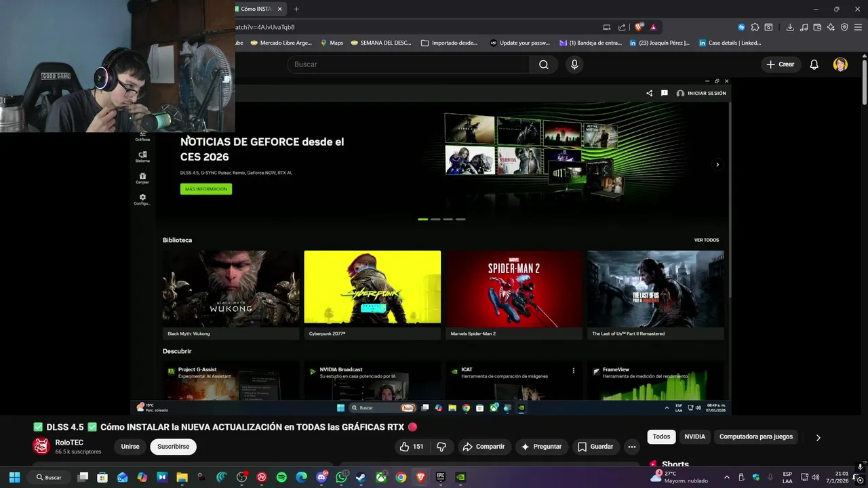Open new browser tab with plus

point(296,9)
